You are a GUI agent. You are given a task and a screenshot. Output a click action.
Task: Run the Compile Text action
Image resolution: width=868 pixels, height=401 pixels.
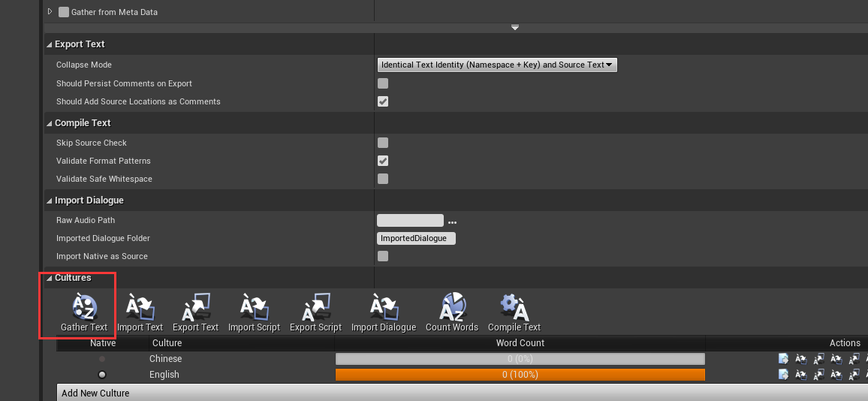[514, 313]
